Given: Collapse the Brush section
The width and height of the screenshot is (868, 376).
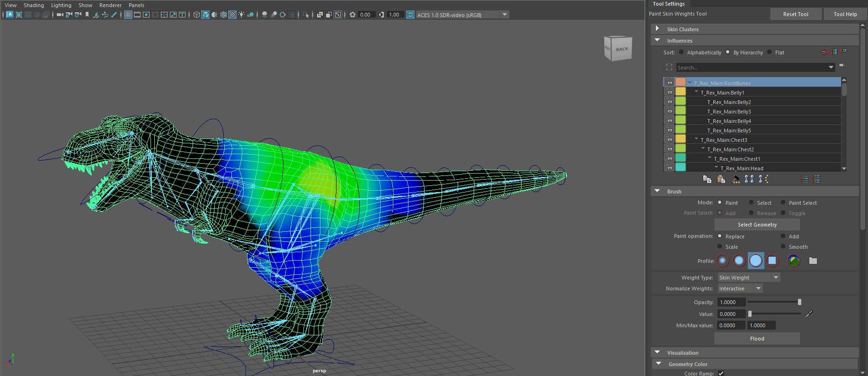Looking at the screenshot, I should click(x=657, y=191).
